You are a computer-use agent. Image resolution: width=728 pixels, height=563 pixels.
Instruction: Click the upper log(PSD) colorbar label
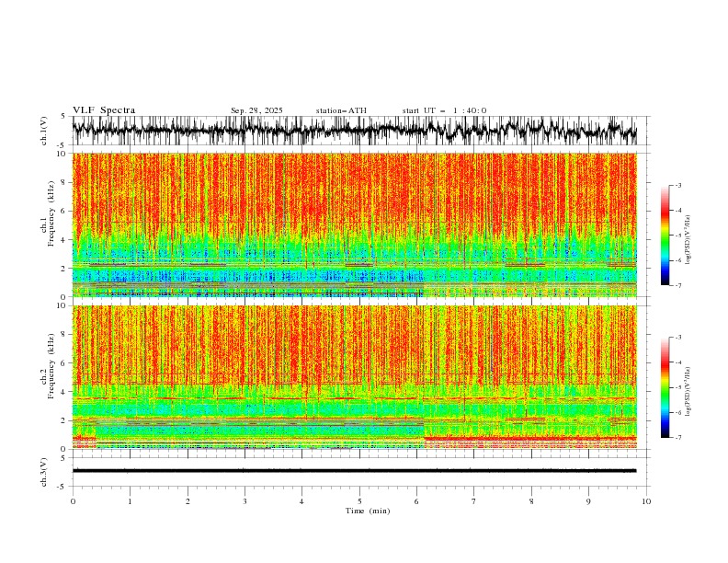point(688,240)
